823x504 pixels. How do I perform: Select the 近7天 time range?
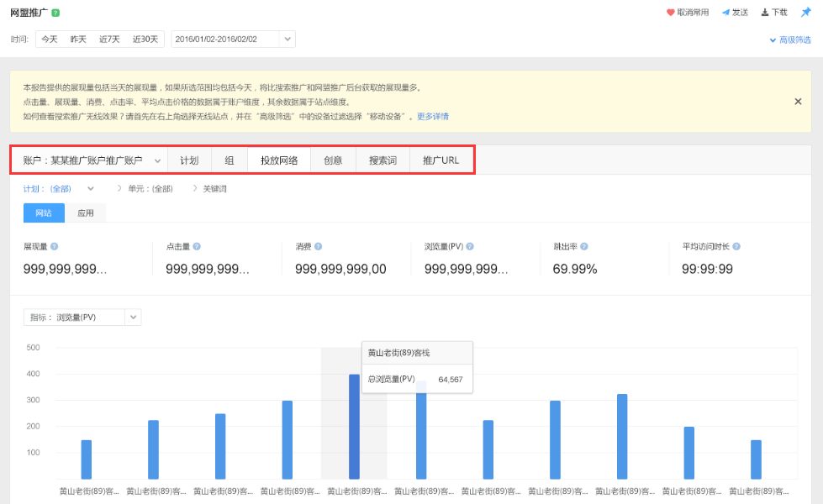click(x=109, y=39)
